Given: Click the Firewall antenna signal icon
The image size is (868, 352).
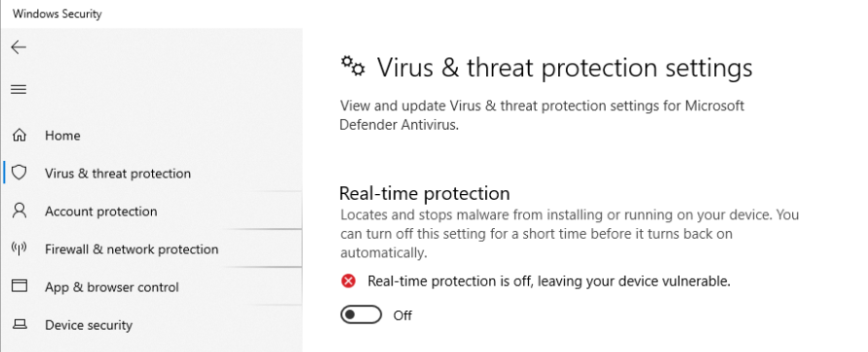Looking at the screenshot, I should [19, 249].
